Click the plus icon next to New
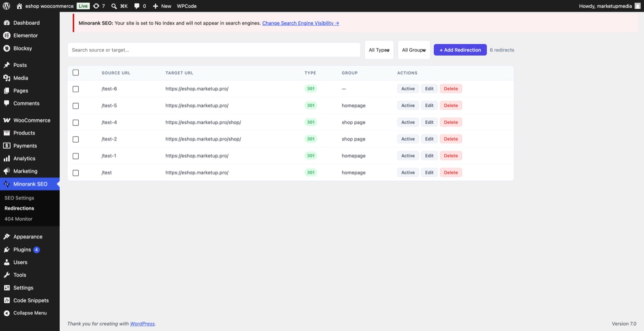Viewport: 644px width, 331px height. [x=155, y=6]
